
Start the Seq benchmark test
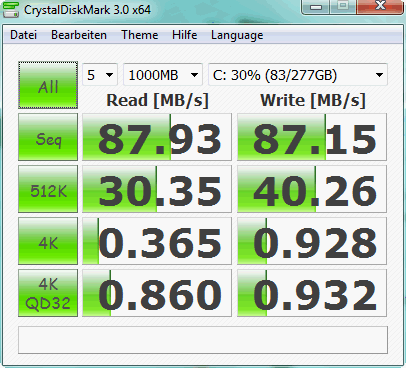click(48, 137)
